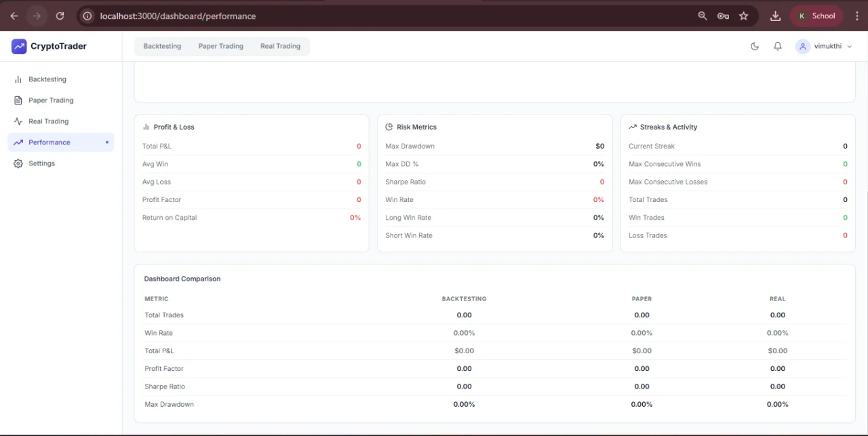Click the Sharpe Ratio label in Risk Metrics
This screenshot has height=436, width=868.
point(406,182)
